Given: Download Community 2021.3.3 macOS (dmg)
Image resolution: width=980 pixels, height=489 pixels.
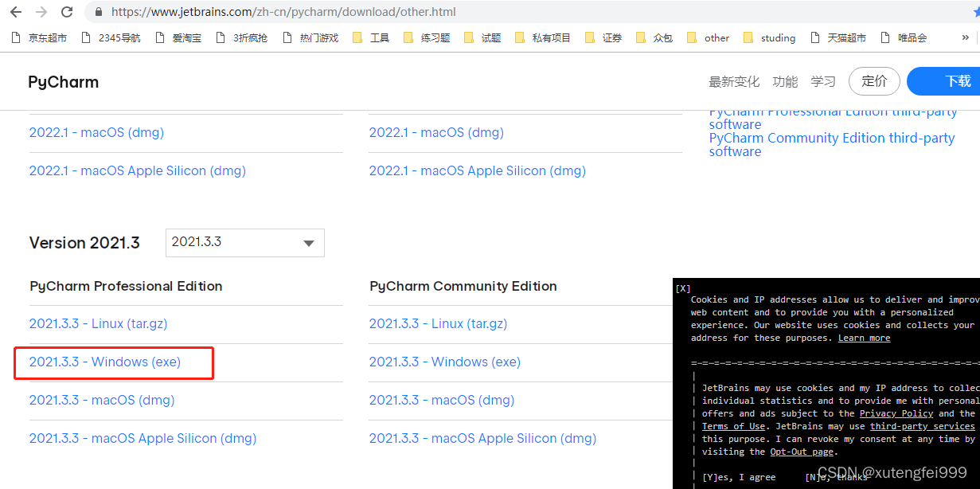Looking at the screenshot, I should (442, 400).
